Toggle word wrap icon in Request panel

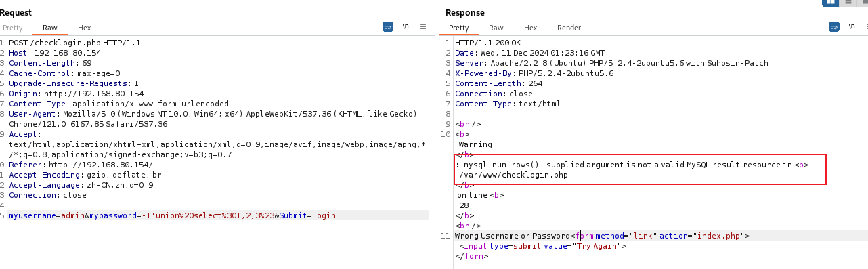pyautogui.click(x=388, y=26)
